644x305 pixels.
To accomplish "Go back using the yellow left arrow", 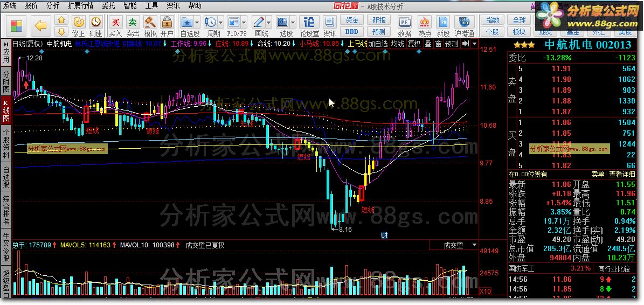I will tap(40, 26).
